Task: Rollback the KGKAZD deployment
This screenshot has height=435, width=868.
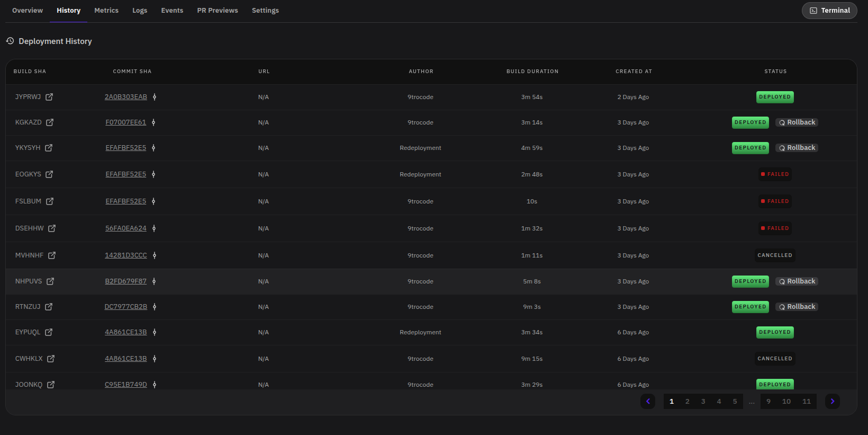Action: tap(797, 122)
